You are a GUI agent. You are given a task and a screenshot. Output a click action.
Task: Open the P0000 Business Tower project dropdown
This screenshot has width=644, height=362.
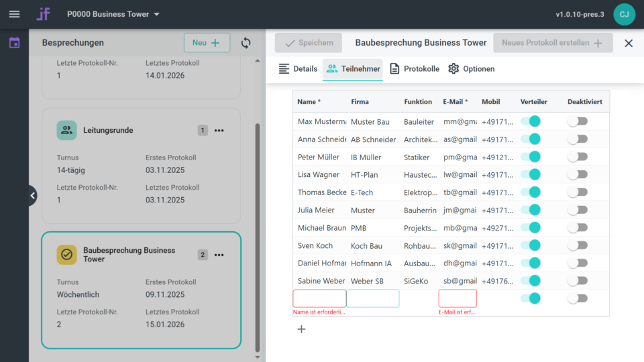113,14
